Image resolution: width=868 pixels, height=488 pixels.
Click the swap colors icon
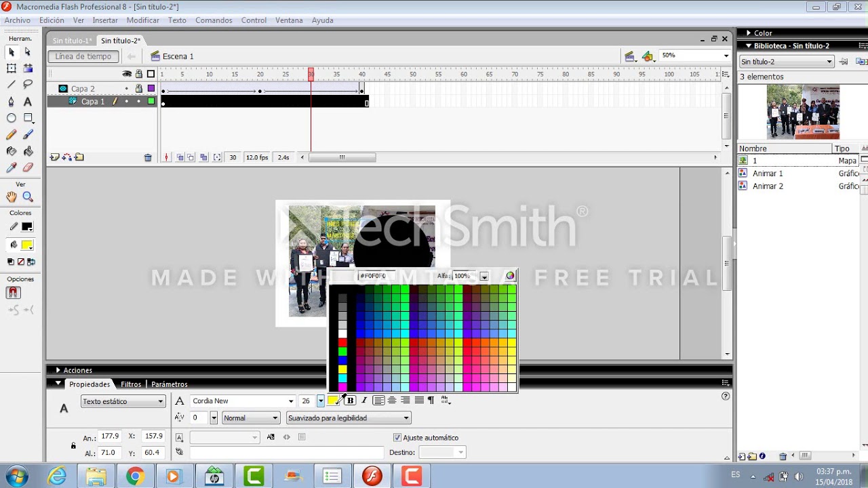pyautogui.click(x=31, y=262)
